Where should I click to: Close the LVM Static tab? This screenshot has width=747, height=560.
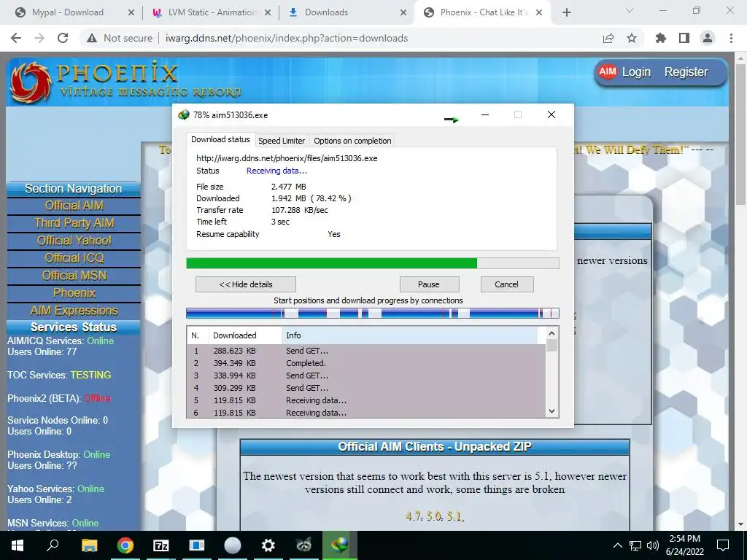(x=268, y=12)
